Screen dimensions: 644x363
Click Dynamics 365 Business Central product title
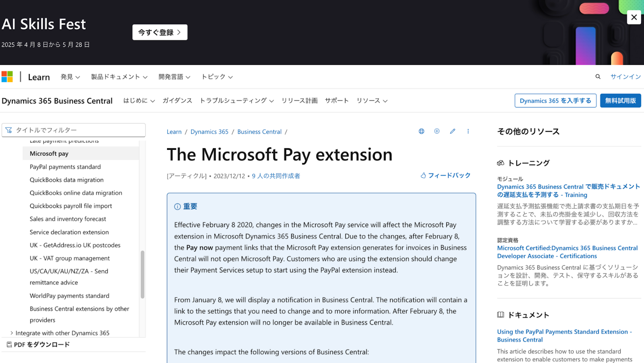coord(57,101)
